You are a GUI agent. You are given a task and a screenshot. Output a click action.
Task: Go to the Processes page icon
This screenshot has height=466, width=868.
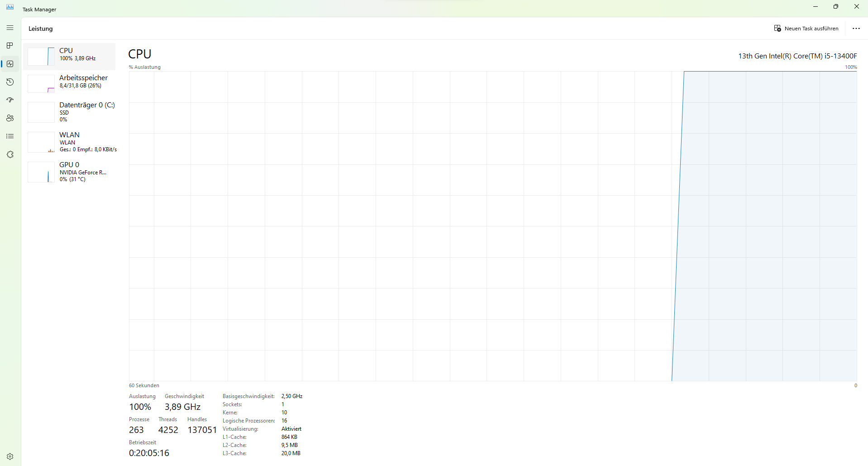pos(10,46)
